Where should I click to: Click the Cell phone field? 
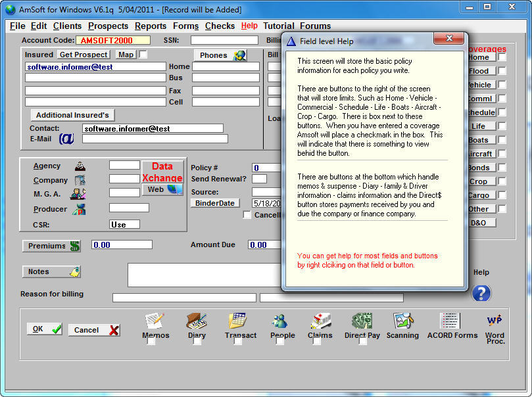226,102
